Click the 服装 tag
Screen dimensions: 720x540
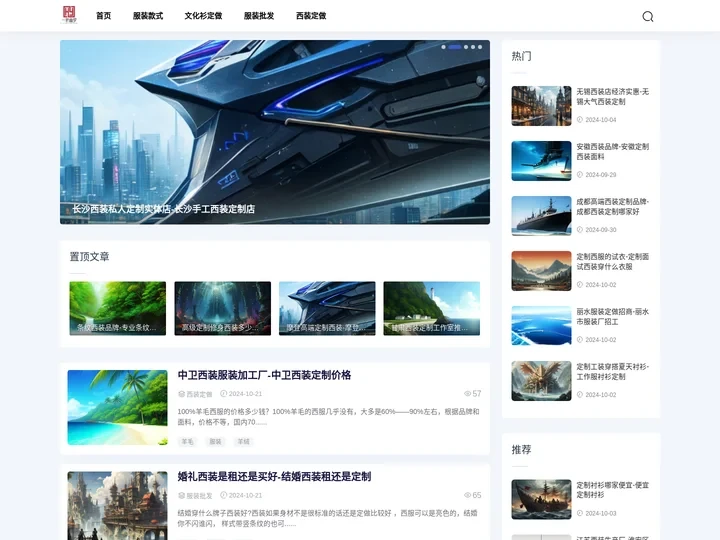point(215,441)
